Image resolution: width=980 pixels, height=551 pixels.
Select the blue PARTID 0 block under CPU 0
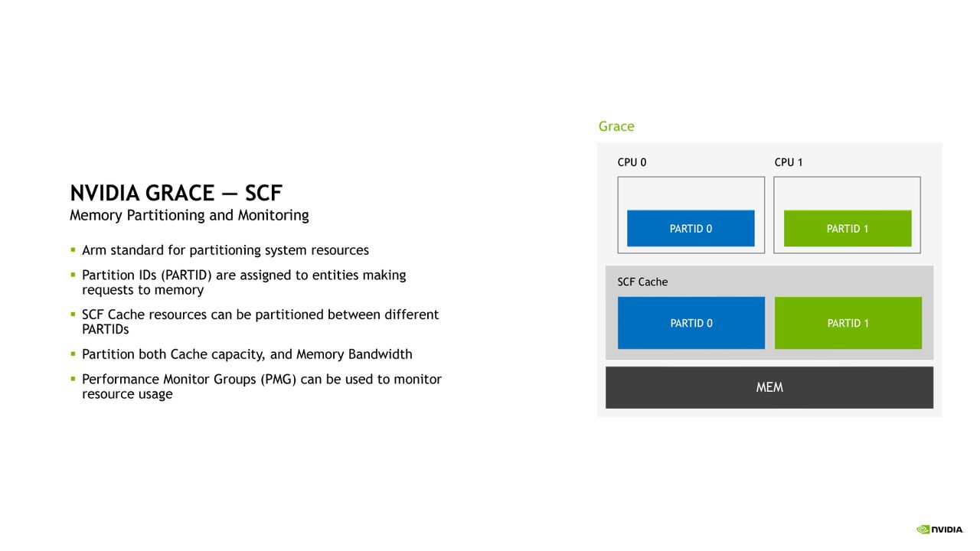[x=691, y=228]
